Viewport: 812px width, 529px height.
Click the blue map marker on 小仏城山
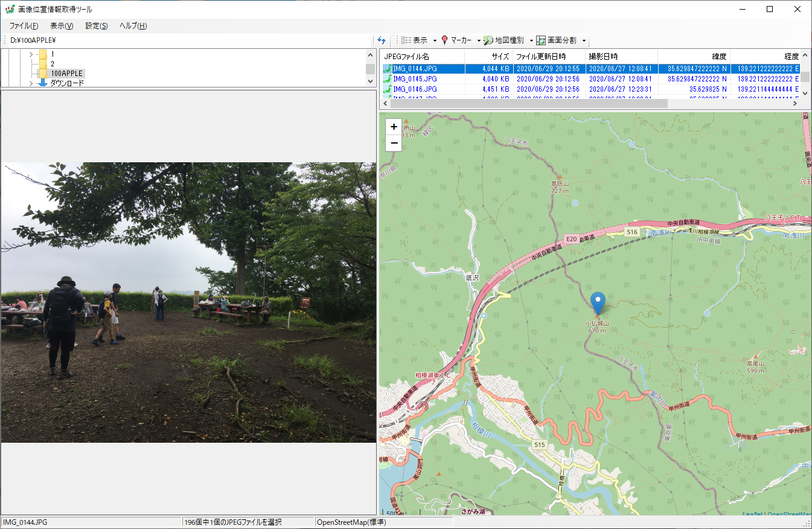pos(598,303)
